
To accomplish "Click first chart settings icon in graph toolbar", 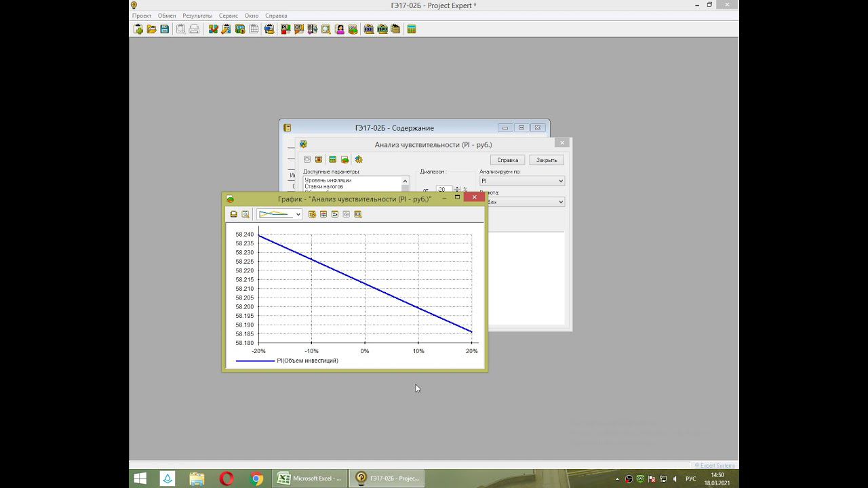I will point(312,214).
